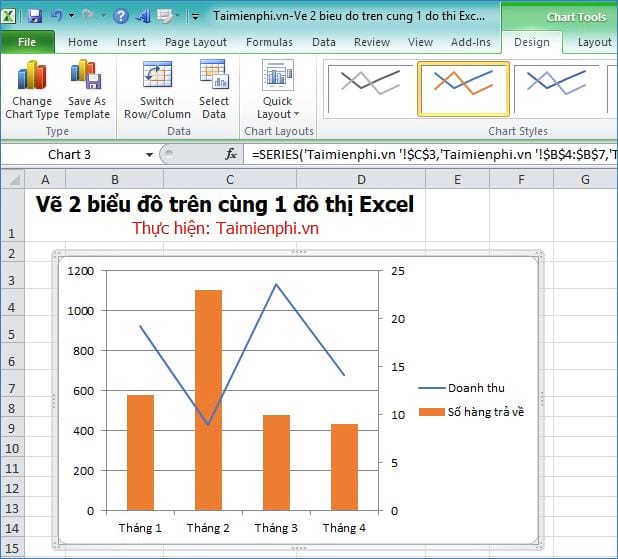Screen dimensions: 618x559
Task: Open the Name Box dropdown arrow
Action: click(149, 155)
